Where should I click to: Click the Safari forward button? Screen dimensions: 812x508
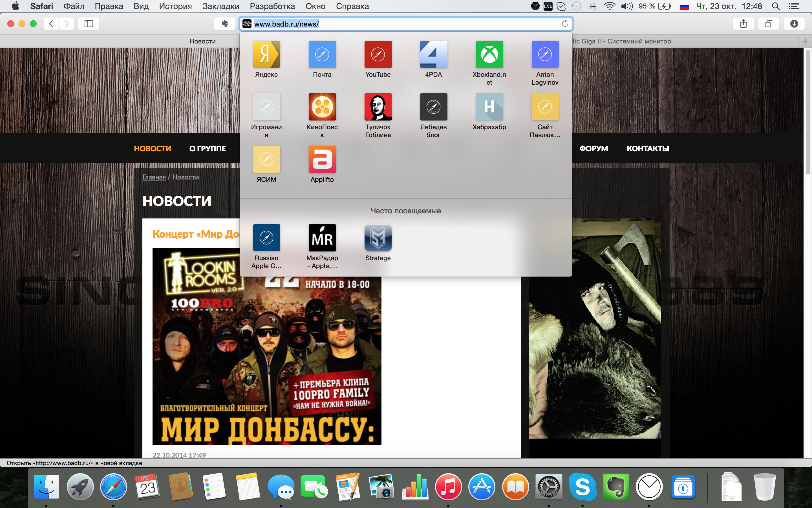67,23
